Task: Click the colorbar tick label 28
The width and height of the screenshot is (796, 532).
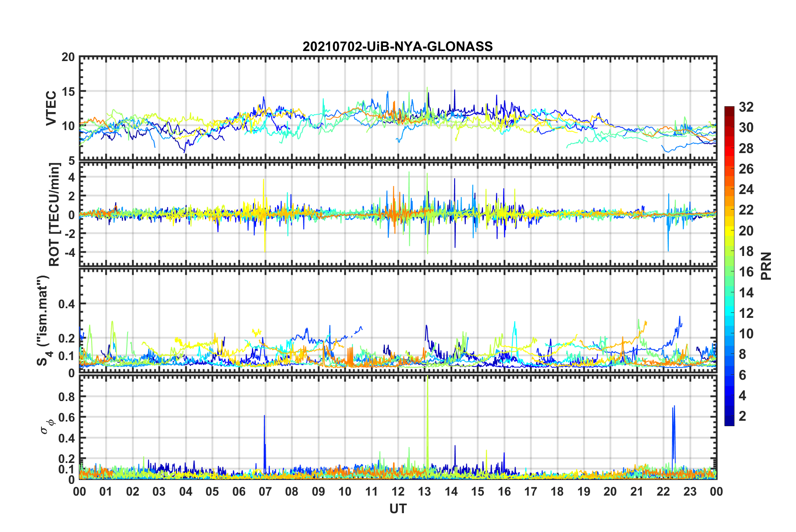Action: coord(746,148)
